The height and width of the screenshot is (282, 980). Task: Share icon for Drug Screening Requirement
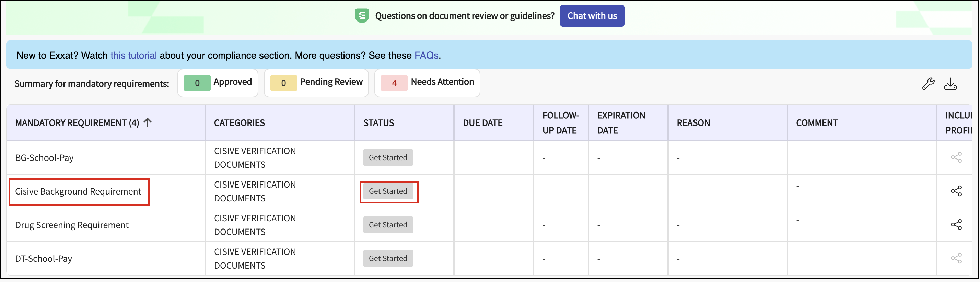tap(956, 224)
